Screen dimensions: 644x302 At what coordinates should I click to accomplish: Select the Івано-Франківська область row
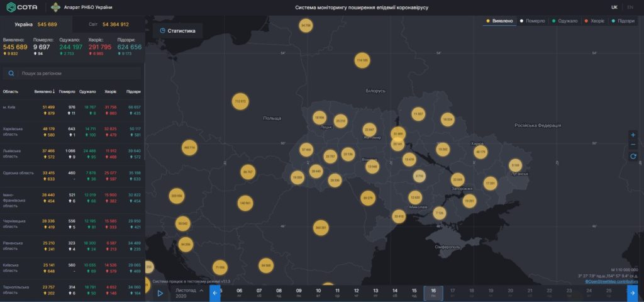pos(72,201)
